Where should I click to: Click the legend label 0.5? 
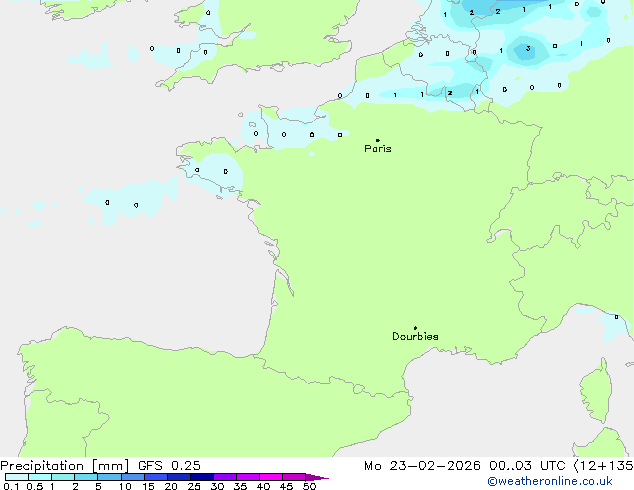click(x=35, y=486)
